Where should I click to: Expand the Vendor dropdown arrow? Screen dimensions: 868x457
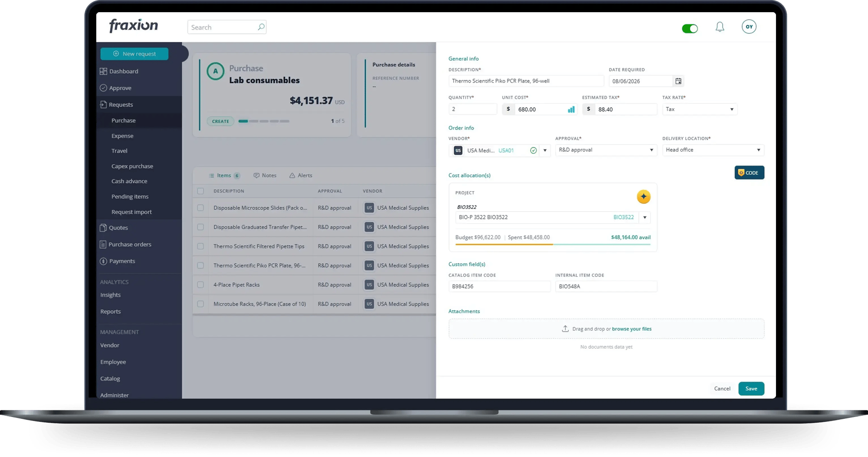pyautogui.click(x=545, y=150)
